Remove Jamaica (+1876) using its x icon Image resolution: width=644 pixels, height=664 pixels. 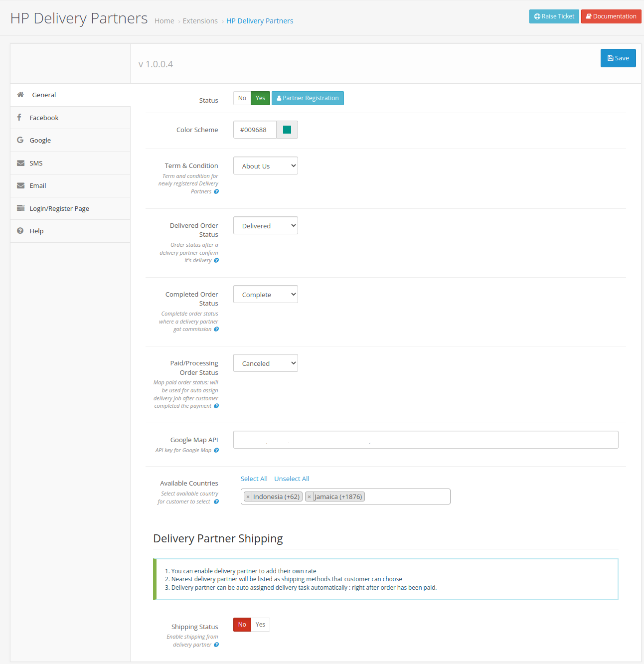tap(309, 497)
